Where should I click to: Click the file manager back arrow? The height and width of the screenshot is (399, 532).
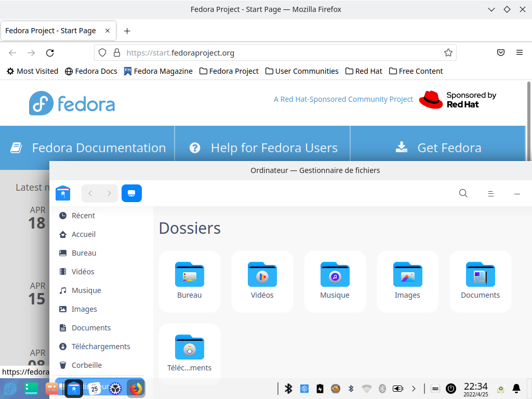(x=90, y=193)
